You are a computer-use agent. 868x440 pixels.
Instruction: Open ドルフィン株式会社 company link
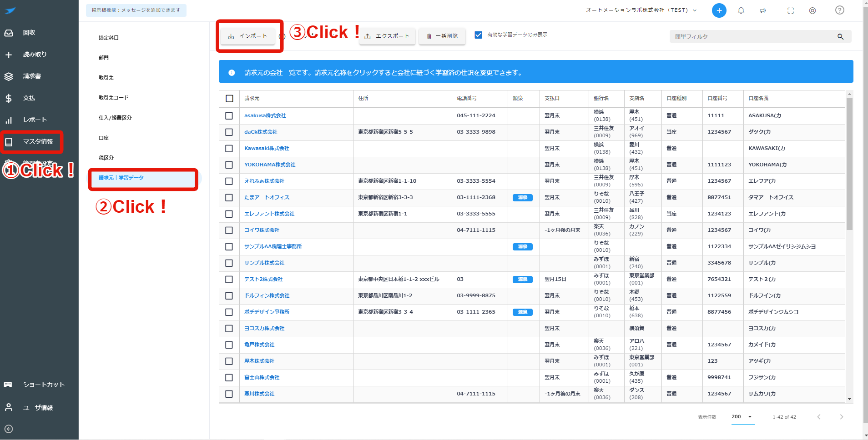coord(267,296)
